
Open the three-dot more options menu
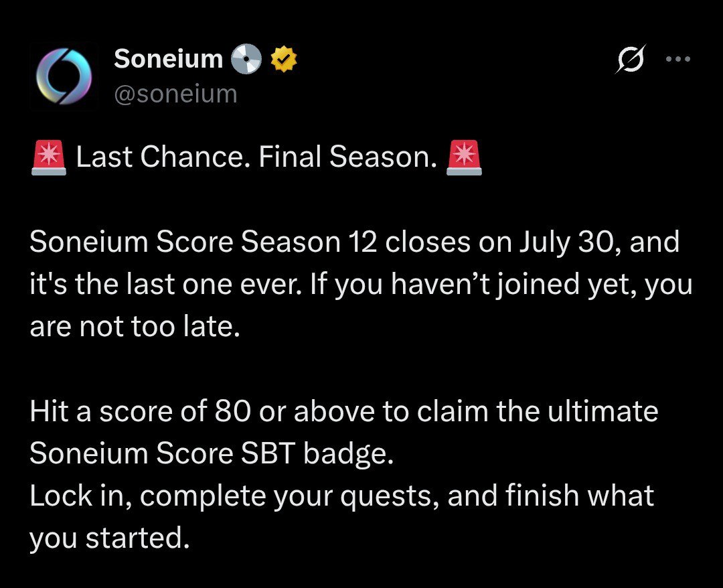coord(677,59)
